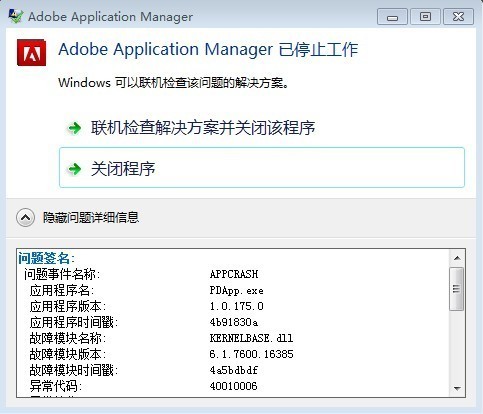Click the exception code 40010006 value
The height and width of the screenshot is (414, 483).
pyautogui.click(x=234, y=386)
